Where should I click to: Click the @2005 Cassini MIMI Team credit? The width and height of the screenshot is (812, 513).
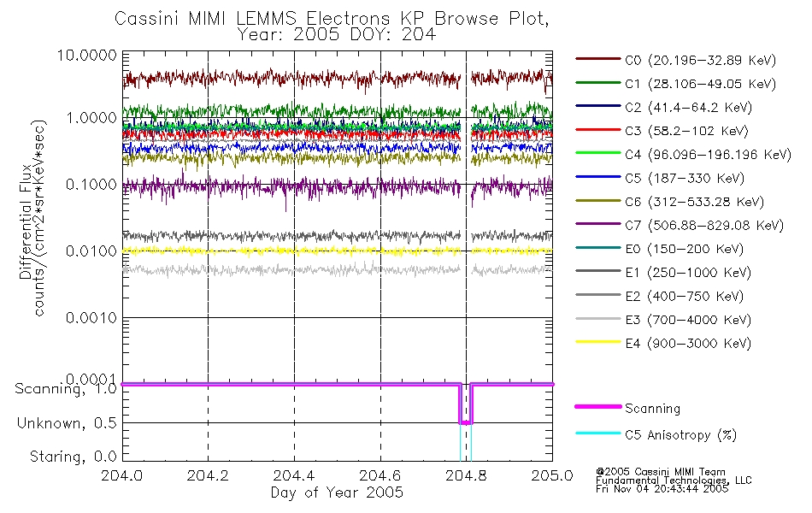(x=660, y=472)
